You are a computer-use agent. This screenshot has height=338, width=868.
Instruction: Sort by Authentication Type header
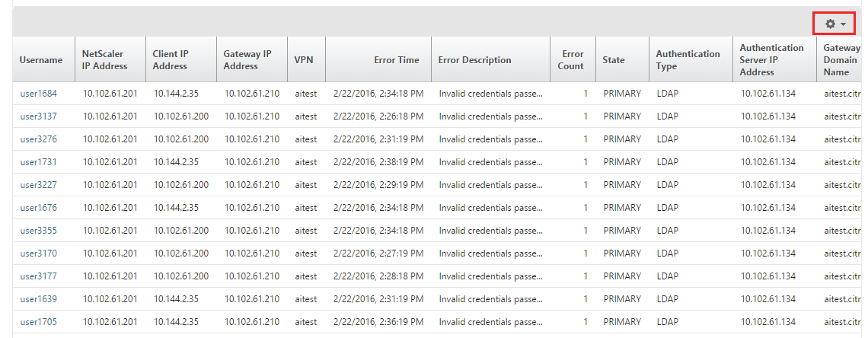pyautogui.click(x=688, y=59)
